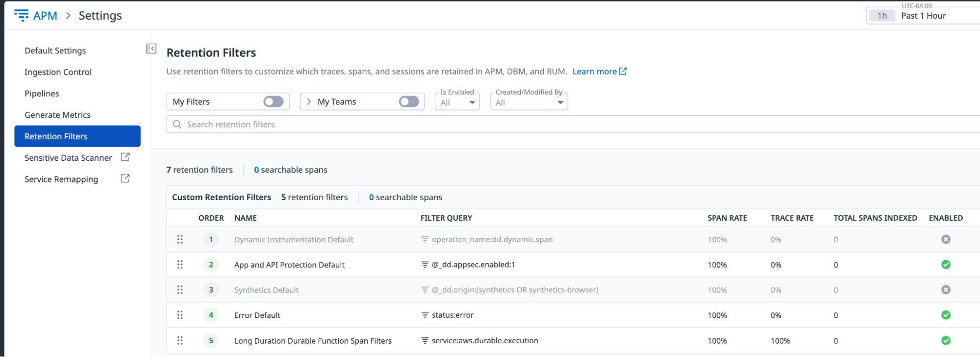
Task: Click order badge 2
Action: tap(211, 265)
